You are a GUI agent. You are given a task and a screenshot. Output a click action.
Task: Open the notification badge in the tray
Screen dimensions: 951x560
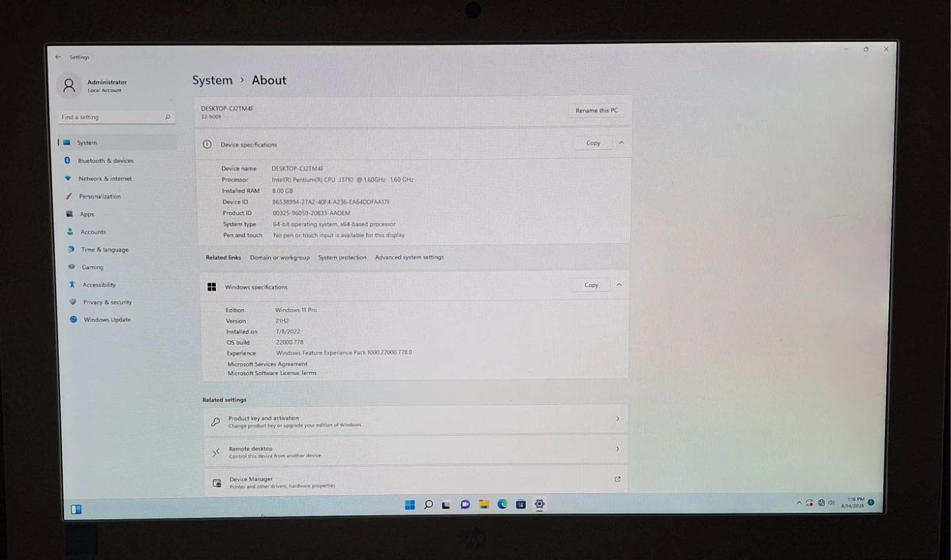click(x=871, y=503)
